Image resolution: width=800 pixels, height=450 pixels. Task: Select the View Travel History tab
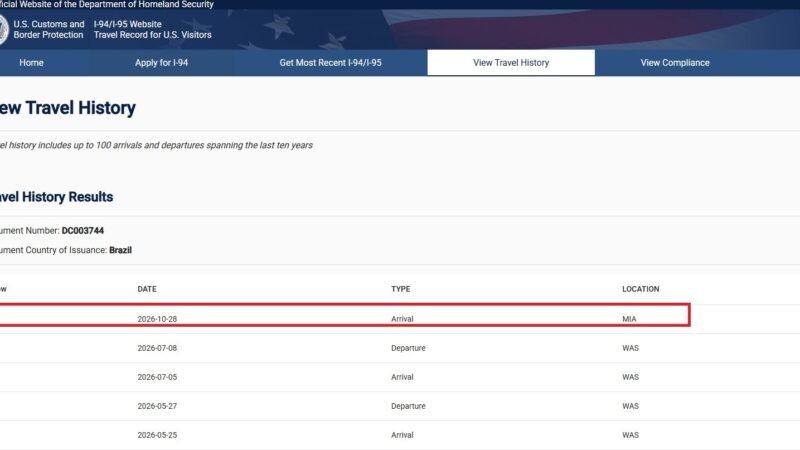[x=511, y=63]
